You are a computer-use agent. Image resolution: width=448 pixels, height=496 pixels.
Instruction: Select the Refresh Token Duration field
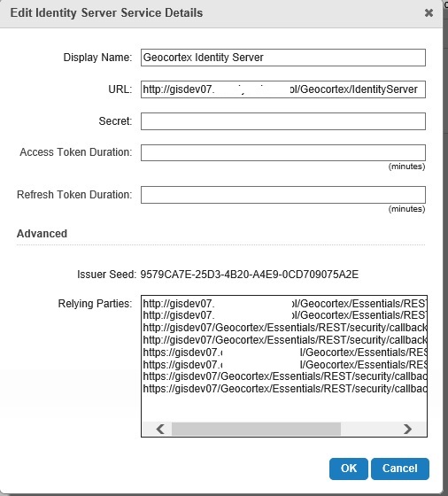point(283,195)
